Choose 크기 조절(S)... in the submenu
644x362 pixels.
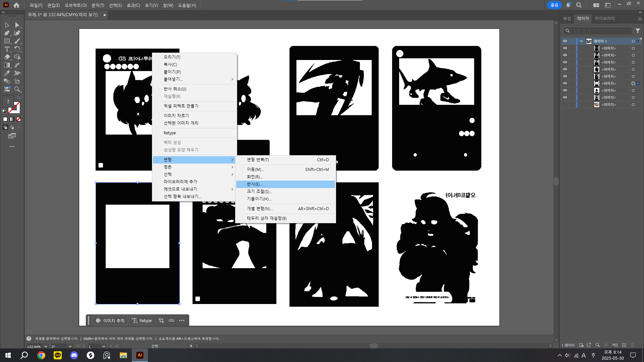[285, 192]
